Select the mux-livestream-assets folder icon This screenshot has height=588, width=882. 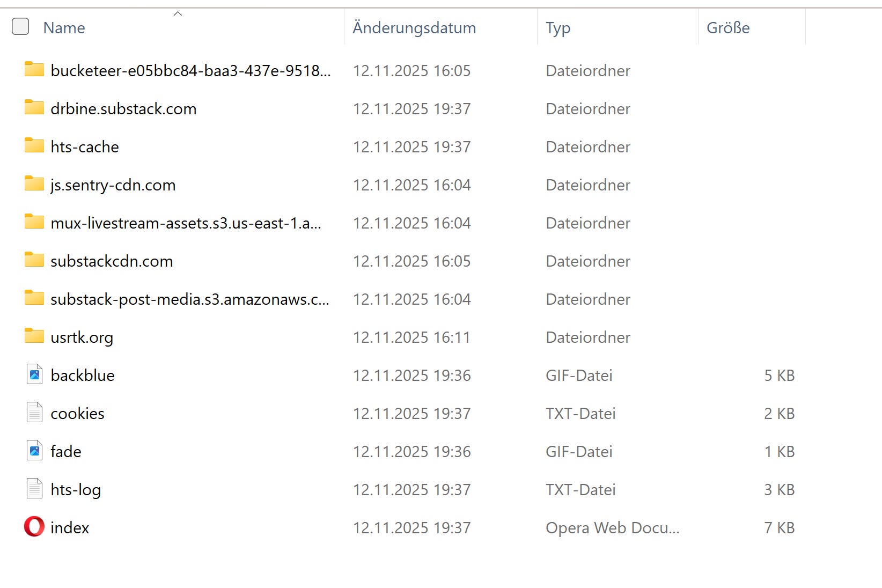pyautogui.click(x=34, y=222)
